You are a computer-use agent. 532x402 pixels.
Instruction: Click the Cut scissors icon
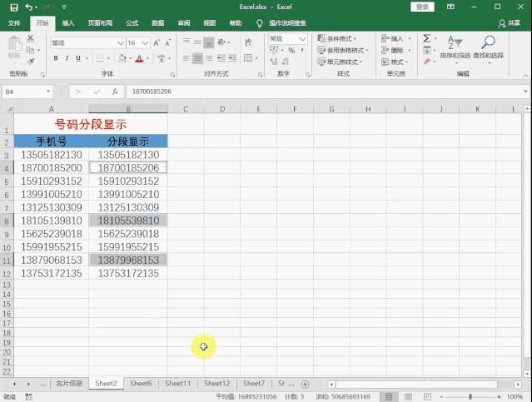point(31,38)
